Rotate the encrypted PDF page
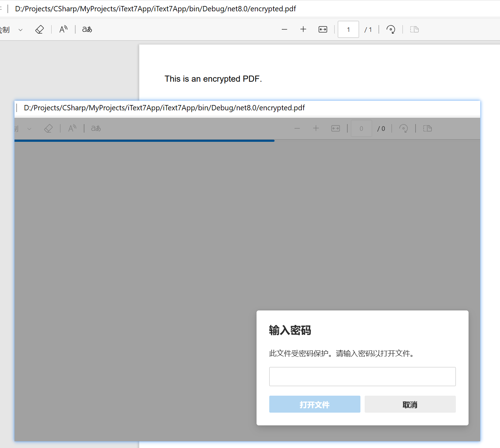 390,29
